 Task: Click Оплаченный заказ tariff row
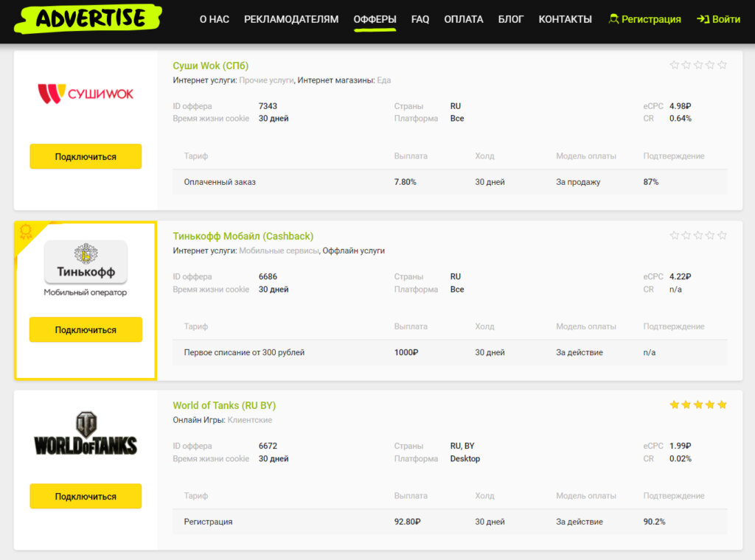tap(450, 182)
